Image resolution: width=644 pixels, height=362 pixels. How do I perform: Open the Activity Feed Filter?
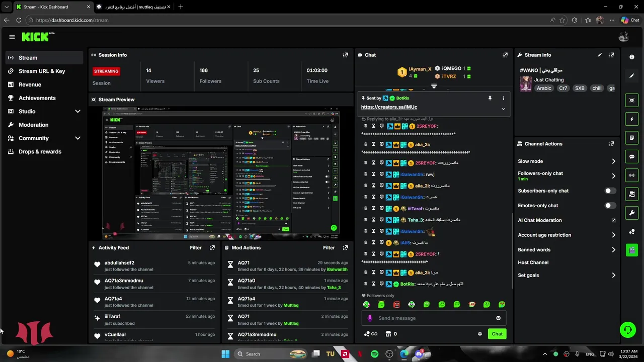pyautogui.click(x=196, y=248)
